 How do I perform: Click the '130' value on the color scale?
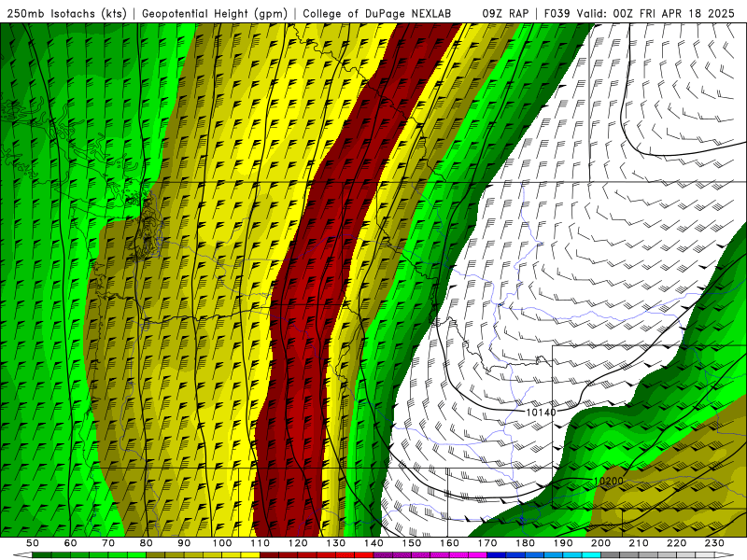pos(336,543)
